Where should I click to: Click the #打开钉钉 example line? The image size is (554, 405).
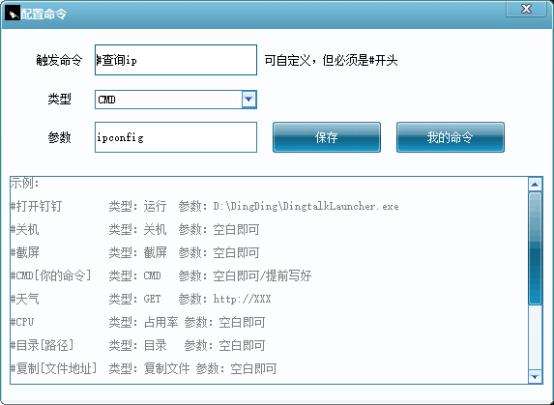coord(205,206)
